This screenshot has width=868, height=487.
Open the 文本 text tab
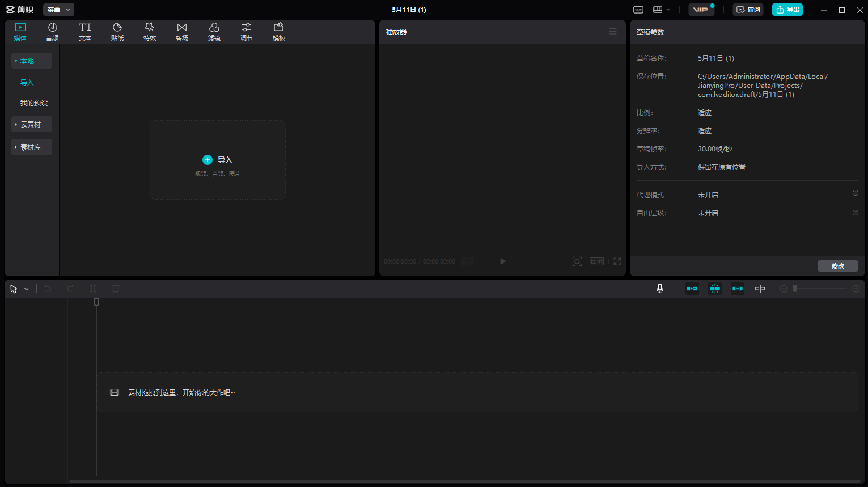[85, 32]
